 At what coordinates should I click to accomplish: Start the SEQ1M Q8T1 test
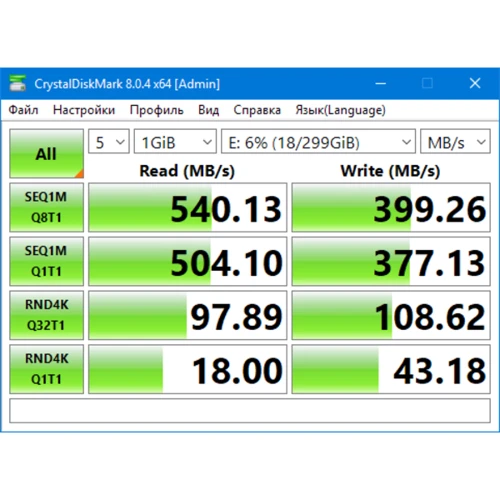click(x=46, y=207)
